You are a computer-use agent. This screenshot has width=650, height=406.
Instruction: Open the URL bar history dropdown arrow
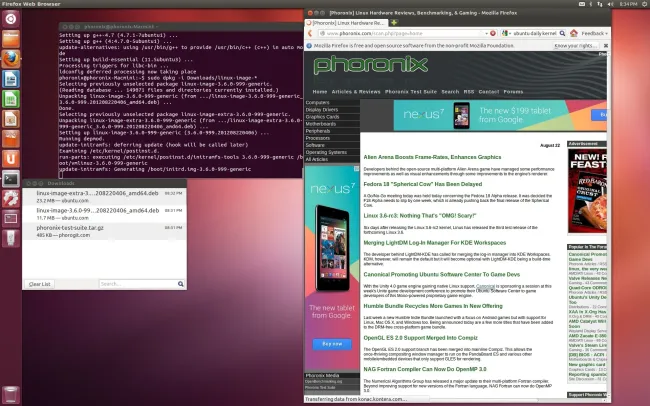click(486, 33)
